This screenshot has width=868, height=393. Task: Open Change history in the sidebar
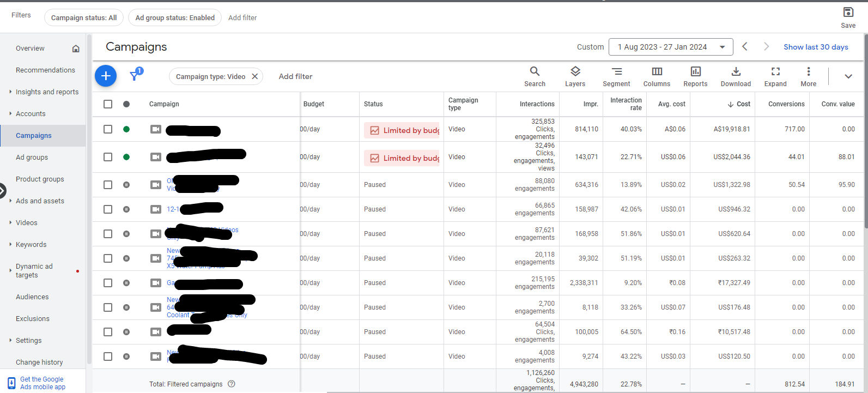coord(39,362)
